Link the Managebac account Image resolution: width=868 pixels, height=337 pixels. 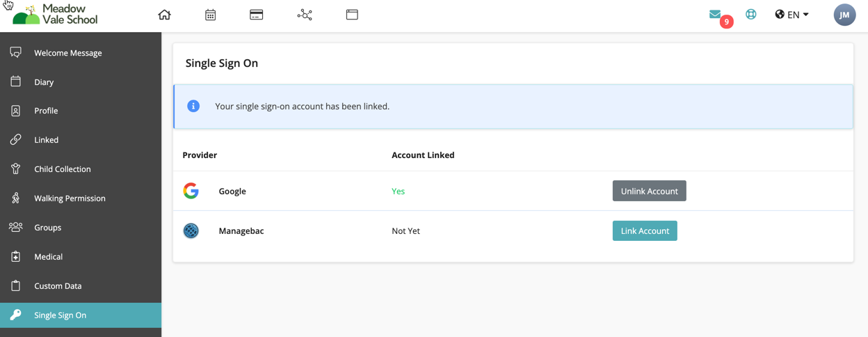(644, 230)
